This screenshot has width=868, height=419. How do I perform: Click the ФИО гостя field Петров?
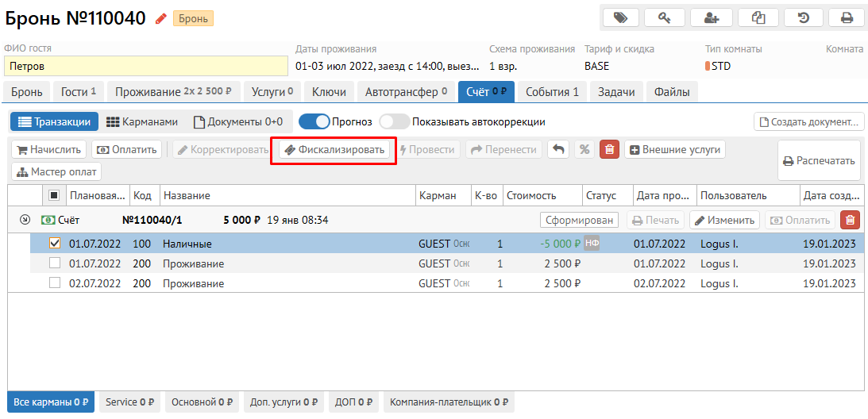coord(145,66)
